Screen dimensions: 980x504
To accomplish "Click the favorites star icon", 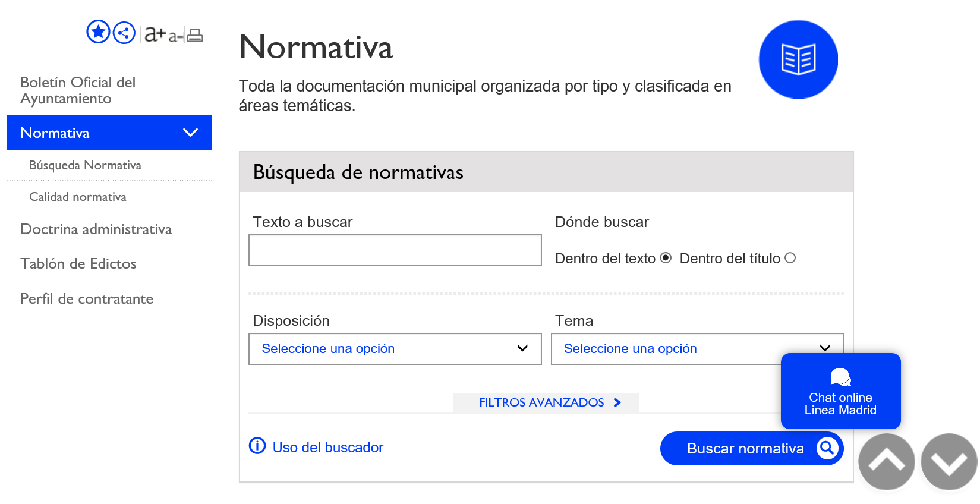I will pos(98,32).
